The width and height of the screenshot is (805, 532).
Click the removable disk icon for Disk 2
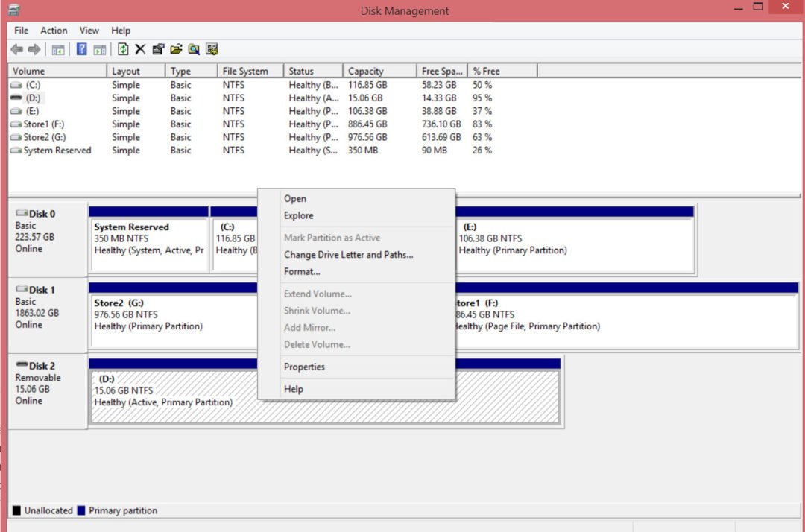[x=22, y=365]
